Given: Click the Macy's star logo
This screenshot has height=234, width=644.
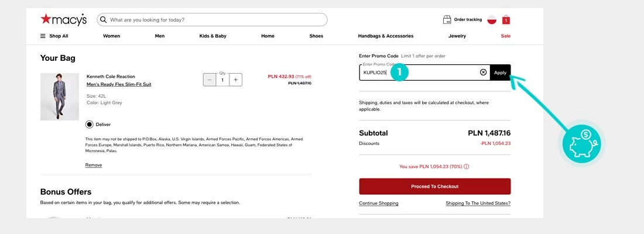Looking at the screenshot, I should click(46, 19).
